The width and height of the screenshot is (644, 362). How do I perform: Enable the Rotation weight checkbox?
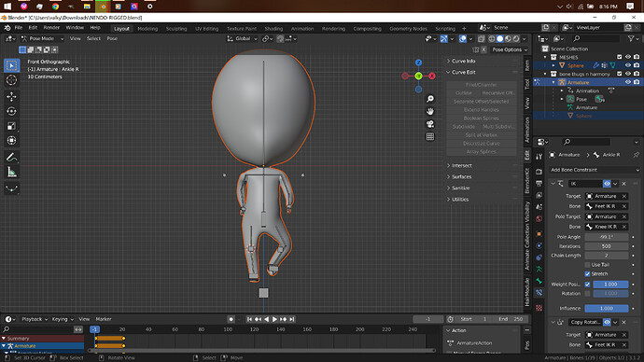[x=587, y=294]
